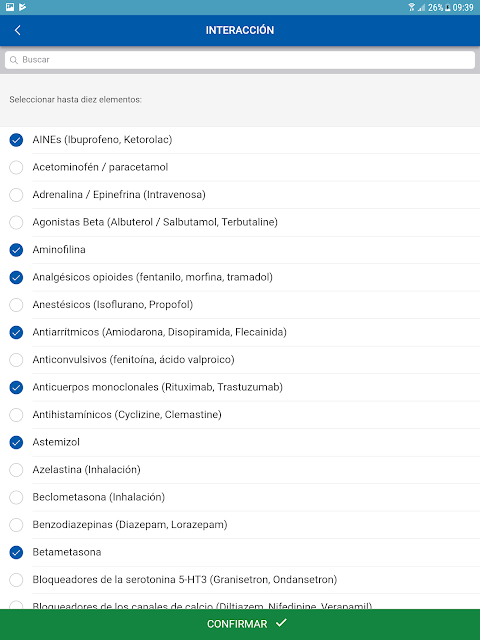Select the Azelastina (Inhalación) row
Image resolution: width=480 pixels, height=640 pixels.
[x=240, y=470]
